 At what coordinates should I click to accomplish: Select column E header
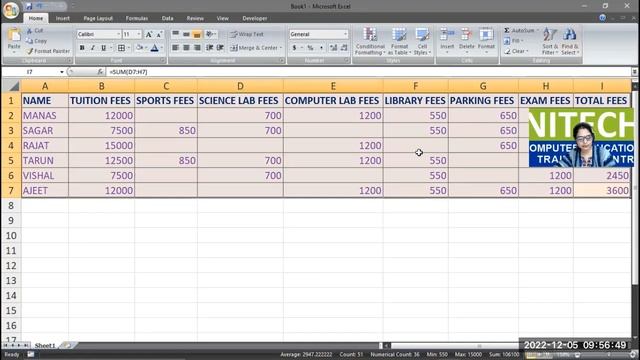point(333,86)
